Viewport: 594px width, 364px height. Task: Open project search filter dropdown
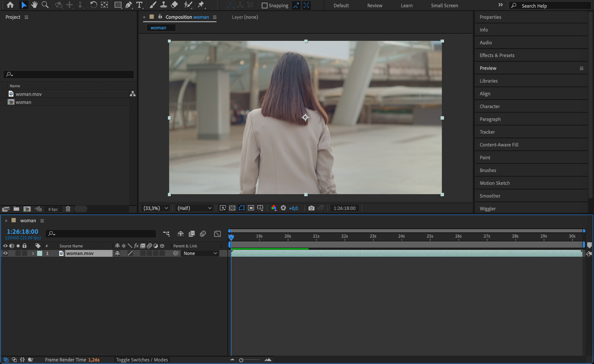pyautogui.click(x=9, y=74)
